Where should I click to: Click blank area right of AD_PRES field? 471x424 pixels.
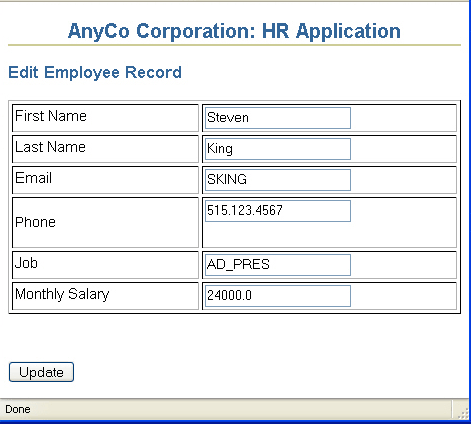[x=403, y=265]
